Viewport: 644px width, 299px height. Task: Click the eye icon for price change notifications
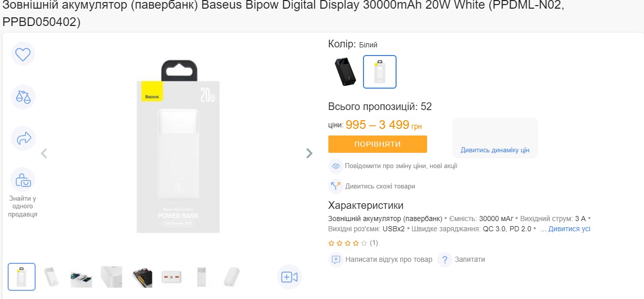(335, 166)
